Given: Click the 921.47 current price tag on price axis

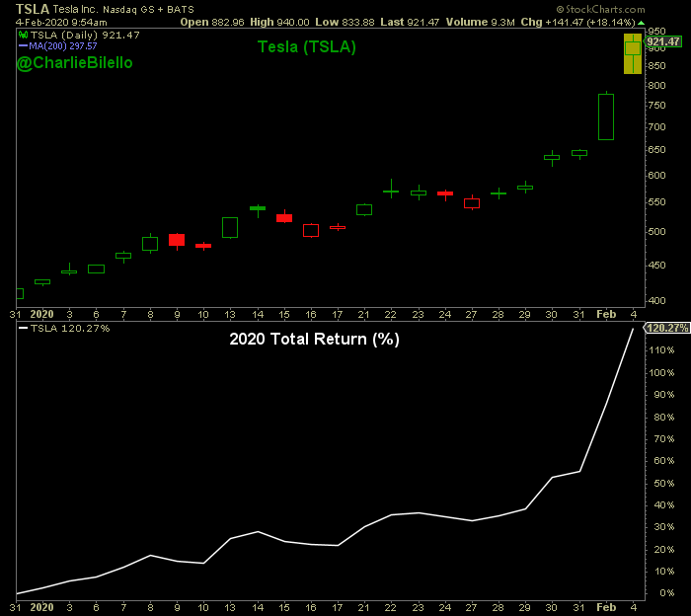Looking at the screenshot, I should [x=663, y=41].
